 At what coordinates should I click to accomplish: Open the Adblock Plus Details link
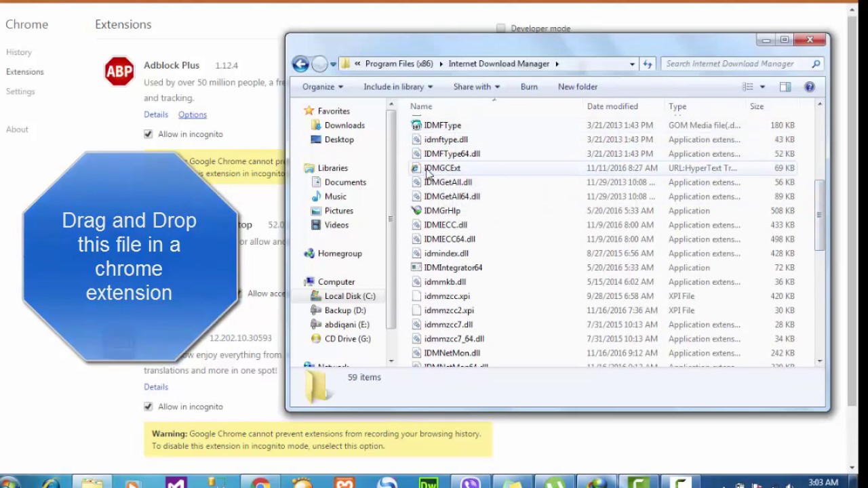[156, 115]
